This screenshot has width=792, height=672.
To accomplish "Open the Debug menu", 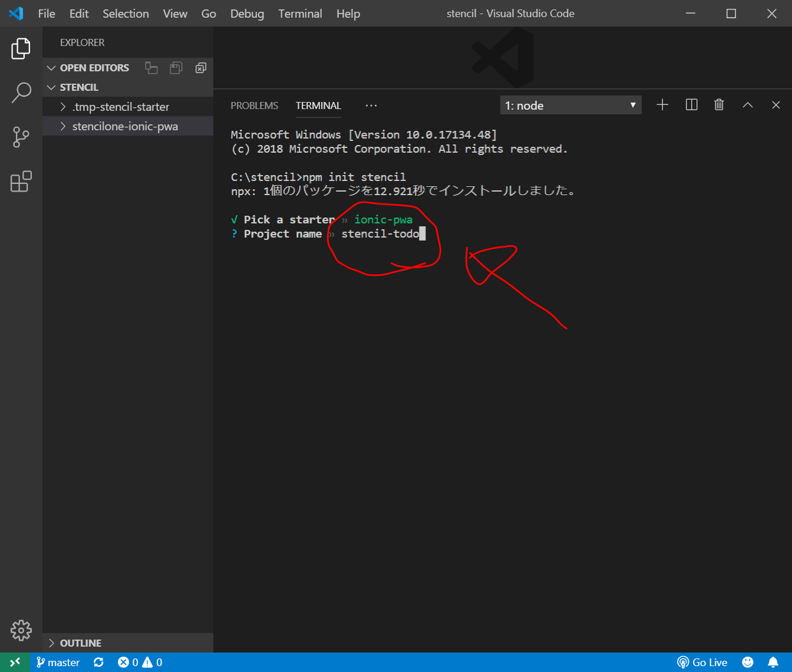I will coord(247,14).
